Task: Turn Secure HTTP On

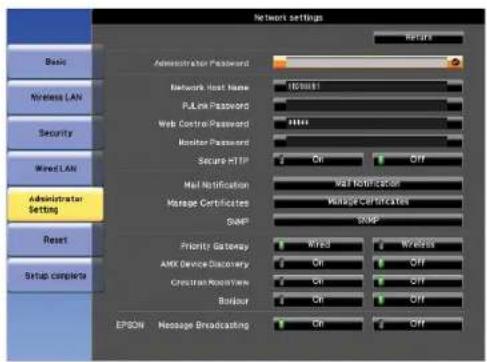Action: [x=318, y=160]
